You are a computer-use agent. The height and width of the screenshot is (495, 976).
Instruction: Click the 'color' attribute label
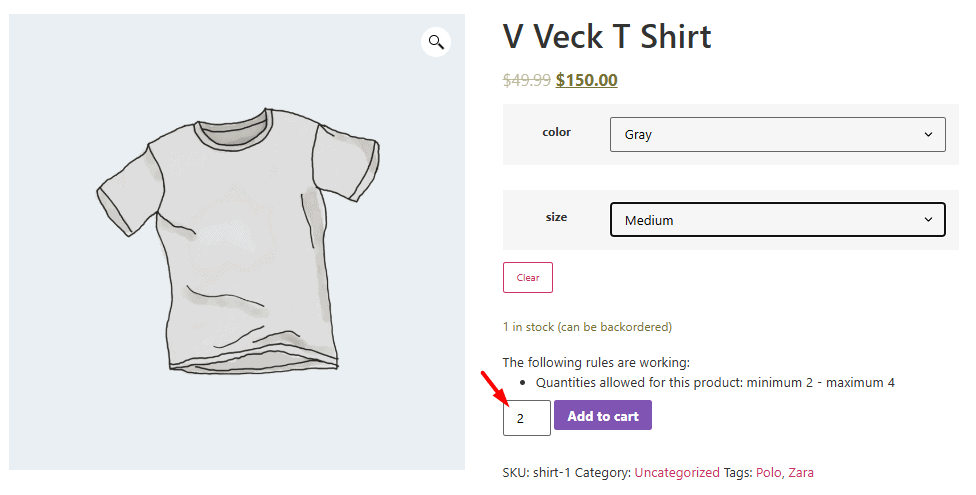pyautogui.click(x=556, y=132)
